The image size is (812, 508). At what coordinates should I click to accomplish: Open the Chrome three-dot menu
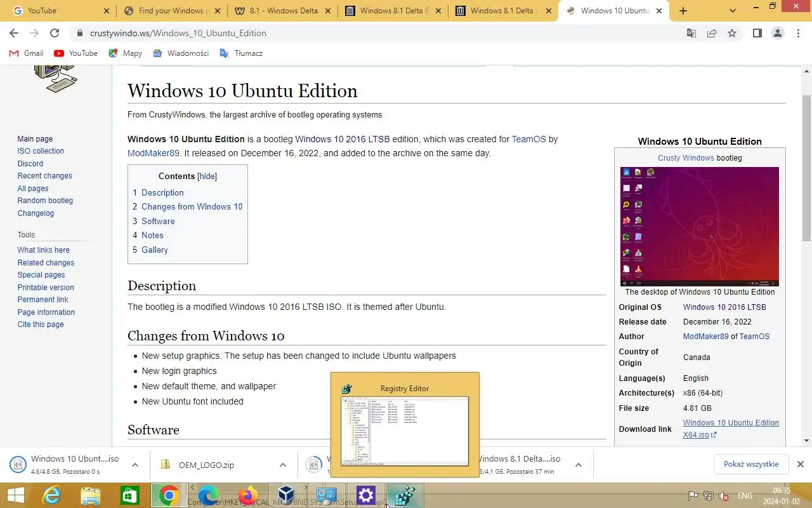point(798,33)
